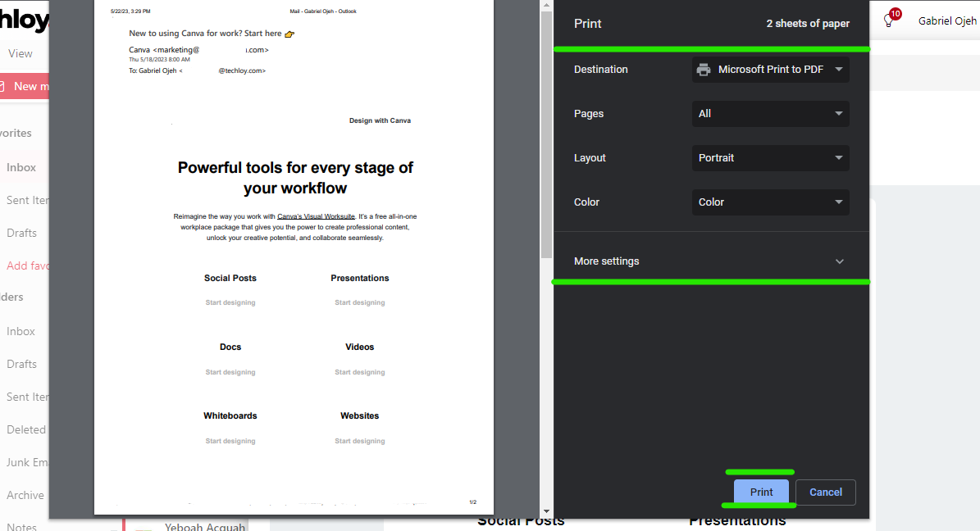This screenshot has height=531, width=980.
Task: Click 'Whiteboards' heading in preview
Action: coord(230,415)
